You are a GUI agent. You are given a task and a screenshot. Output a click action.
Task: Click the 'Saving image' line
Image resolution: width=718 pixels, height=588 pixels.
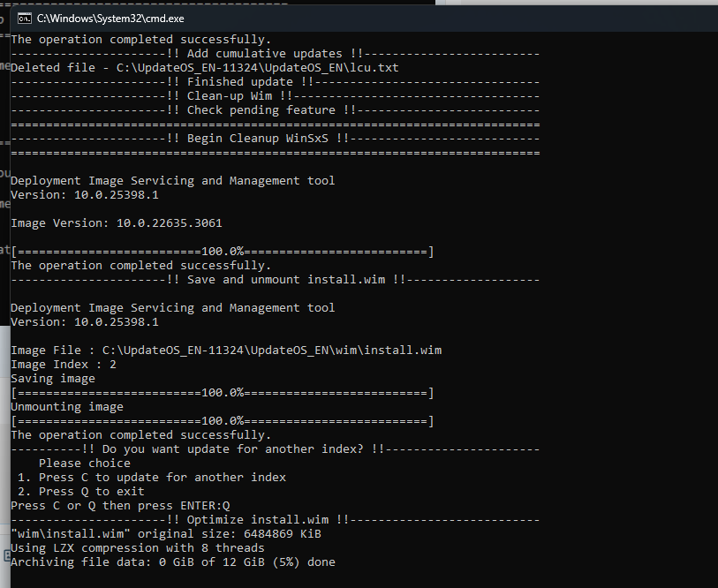(x=53, y=379)
